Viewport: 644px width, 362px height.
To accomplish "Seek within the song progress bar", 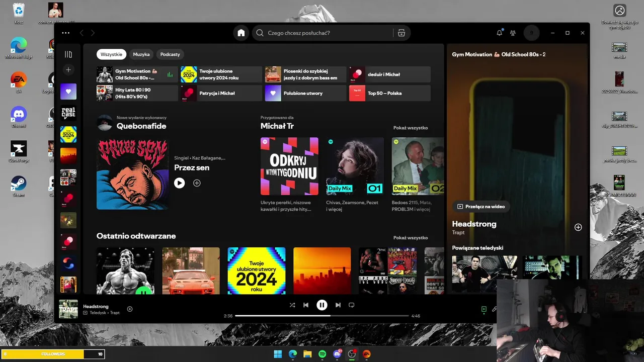I will [x=322, y=316].
